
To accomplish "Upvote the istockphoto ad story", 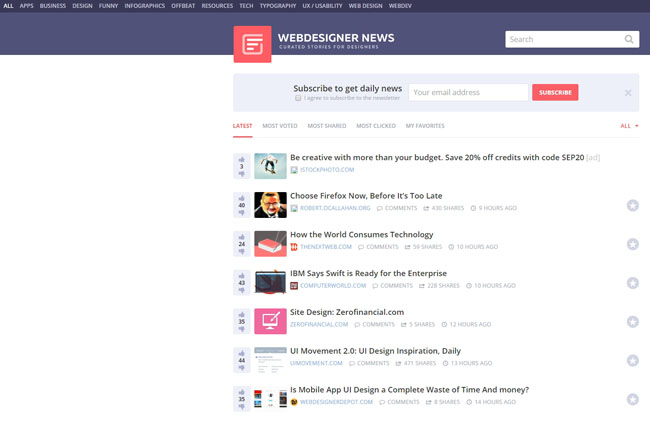I will point(242,160).
